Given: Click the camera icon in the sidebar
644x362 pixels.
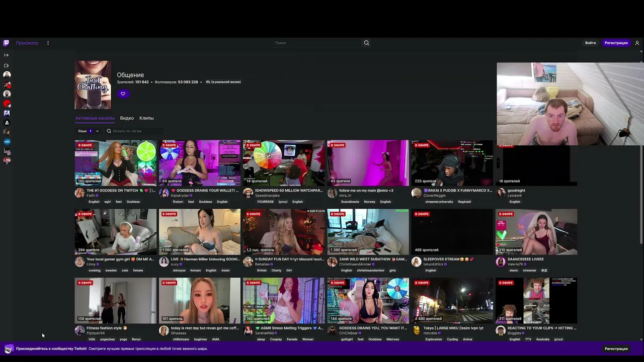Looking at the screenshot, I should (x=7, y=65).
